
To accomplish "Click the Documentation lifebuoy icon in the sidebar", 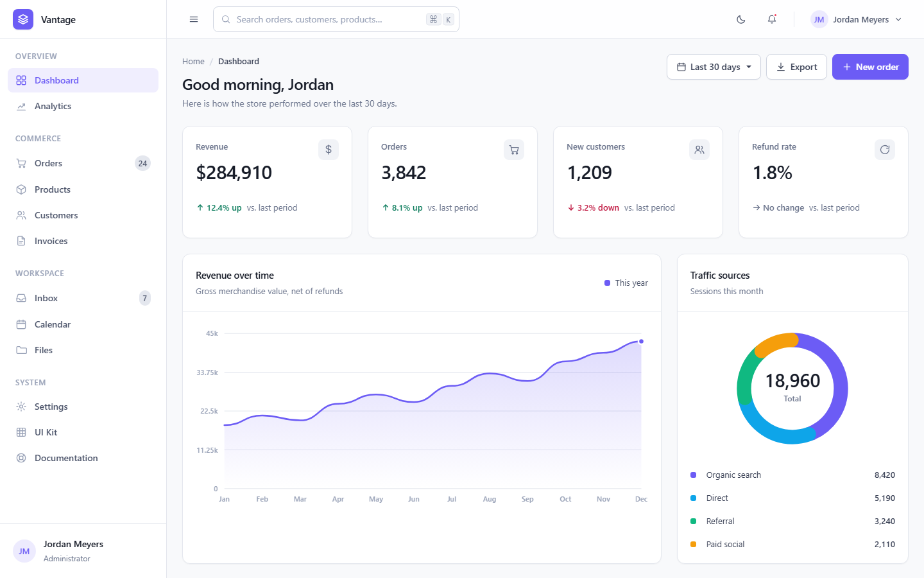I will point(21,458).
